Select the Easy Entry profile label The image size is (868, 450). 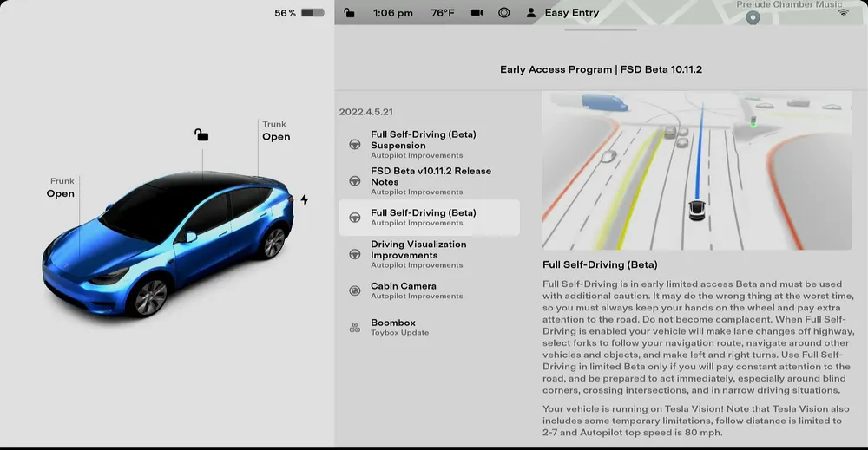[572, 12]
